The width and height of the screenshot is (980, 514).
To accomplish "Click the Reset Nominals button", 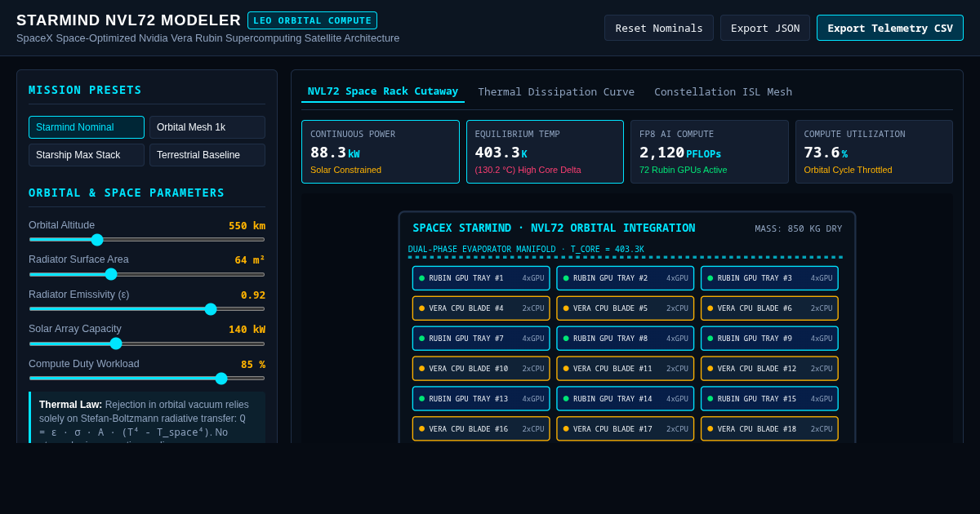I will click(x=659, y=28).
